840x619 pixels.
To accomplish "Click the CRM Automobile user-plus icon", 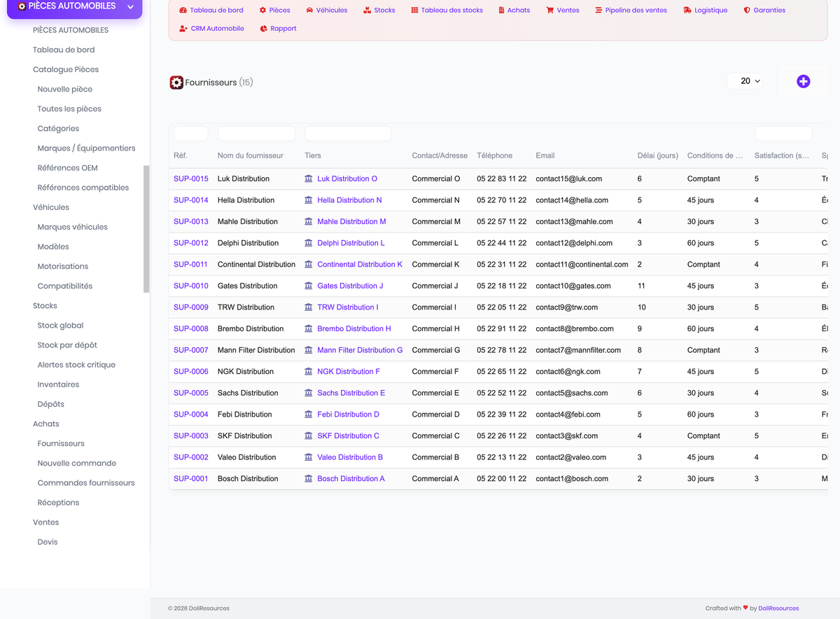I will pos(183,29).
